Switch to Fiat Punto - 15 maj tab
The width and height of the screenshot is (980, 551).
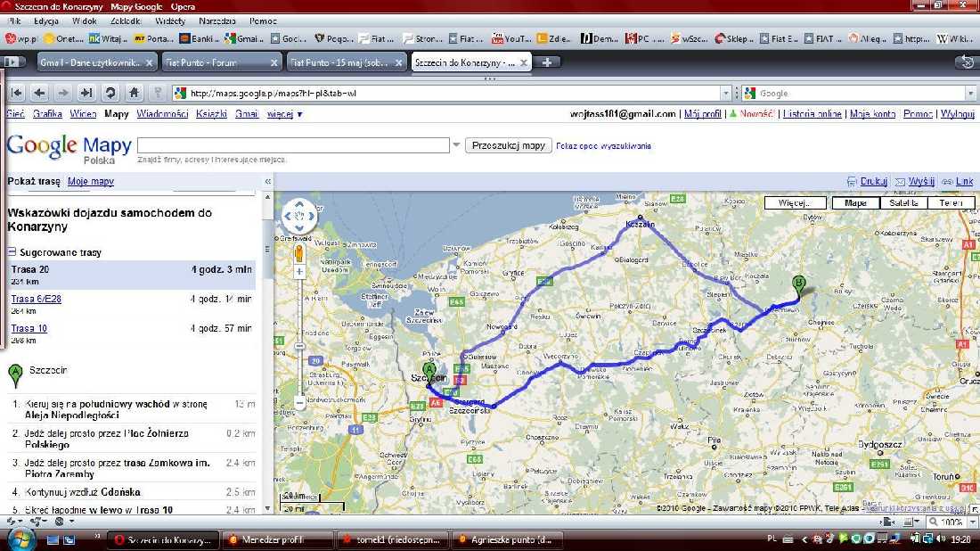tap(339, 62)
